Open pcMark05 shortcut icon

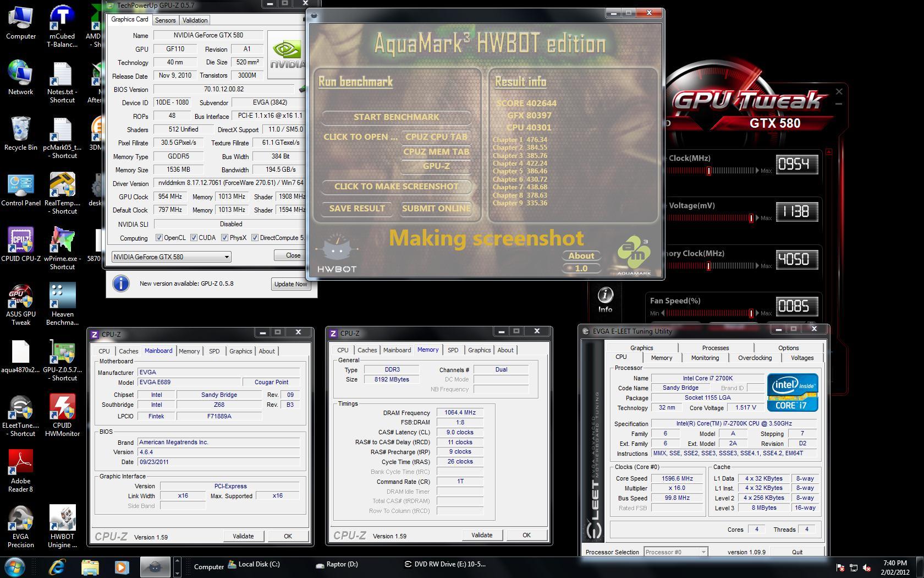coord(62,138)
